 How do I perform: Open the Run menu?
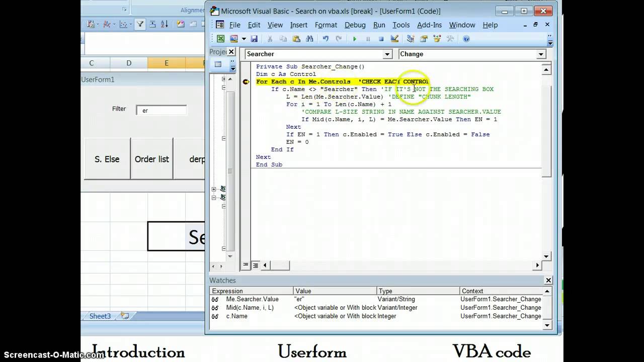click(379, 25)
